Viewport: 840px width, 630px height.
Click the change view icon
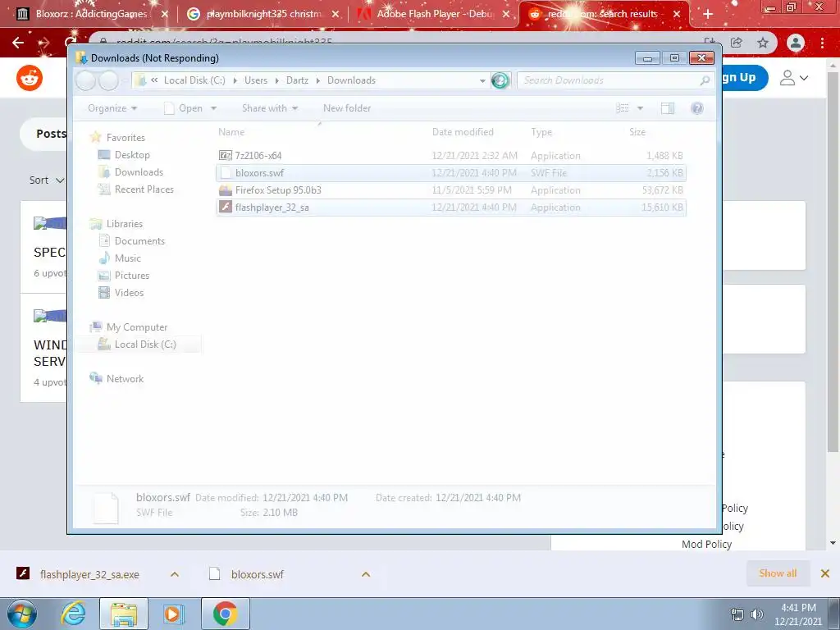[623, 108]
